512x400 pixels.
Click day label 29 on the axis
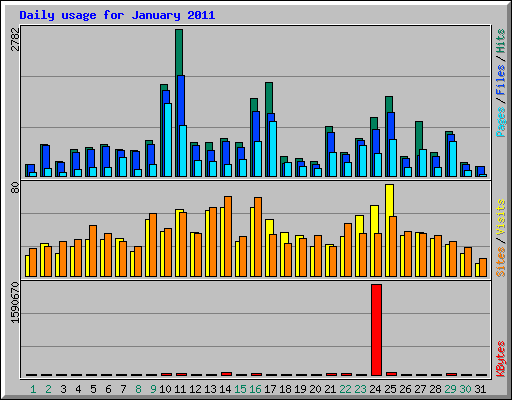coord(450,389)
